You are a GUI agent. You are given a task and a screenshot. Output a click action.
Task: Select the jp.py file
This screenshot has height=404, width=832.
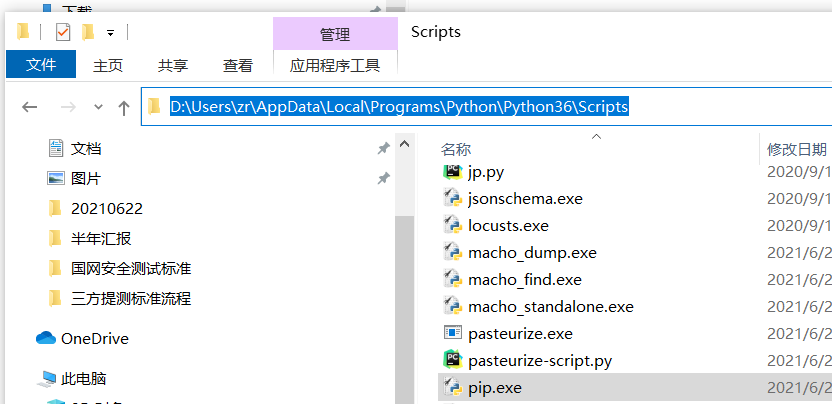[486, 171]
